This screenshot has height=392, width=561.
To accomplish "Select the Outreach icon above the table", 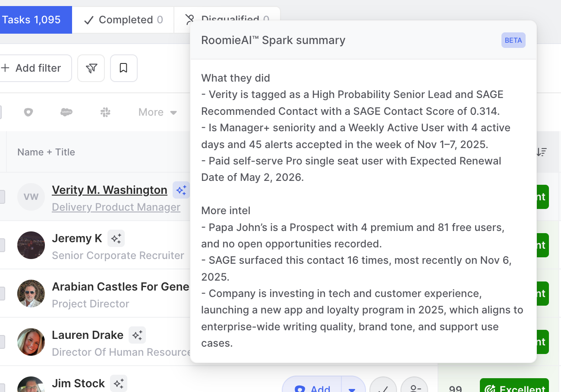I will click(28, 112).
